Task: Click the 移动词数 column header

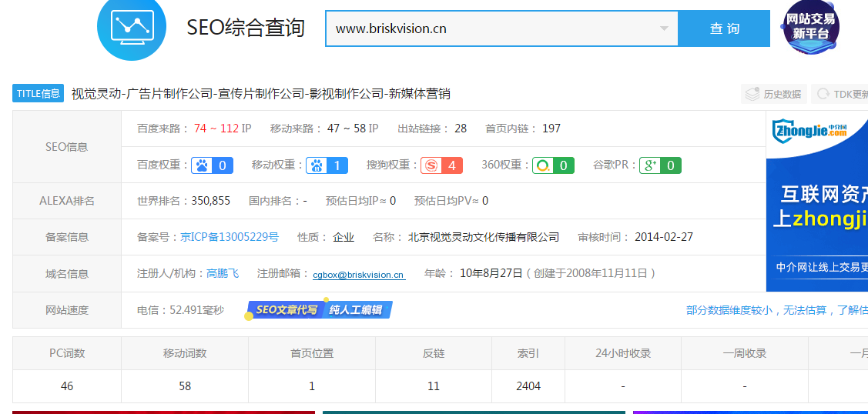Action: [x=185, y=353]
